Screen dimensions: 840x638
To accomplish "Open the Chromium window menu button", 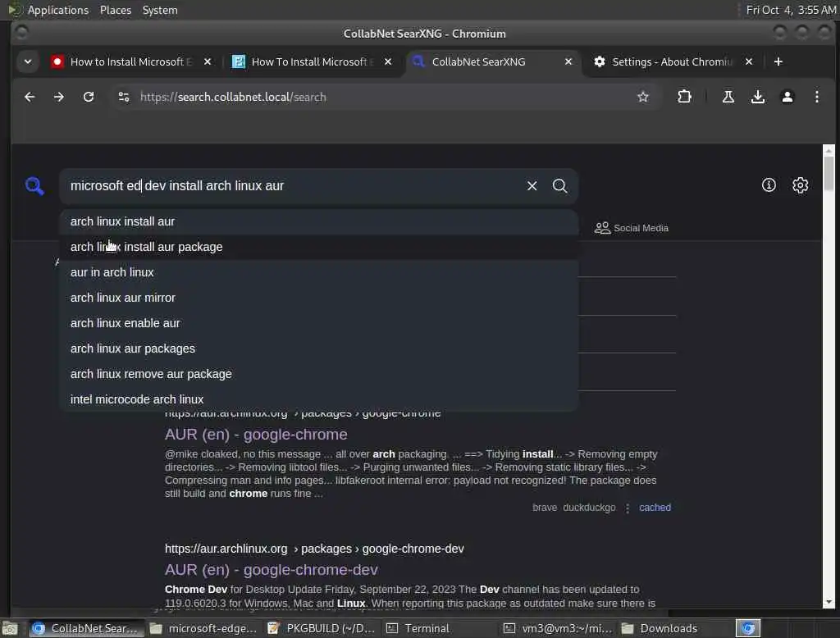I will click(21, 34).
